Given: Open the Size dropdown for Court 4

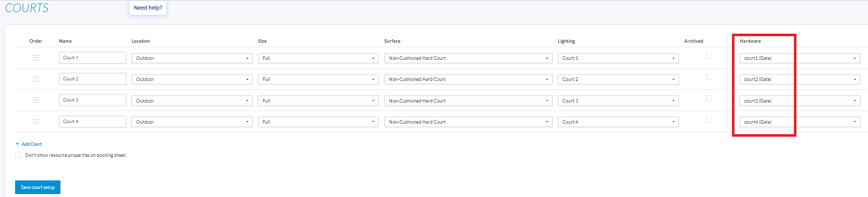Looking at the screenshot, I should [x=318, y=122].
